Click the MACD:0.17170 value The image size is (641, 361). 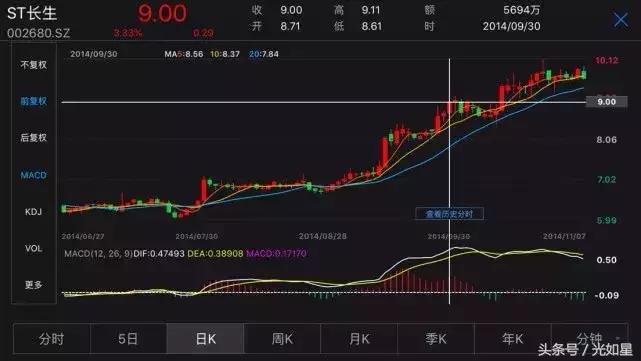pos(276,253)
